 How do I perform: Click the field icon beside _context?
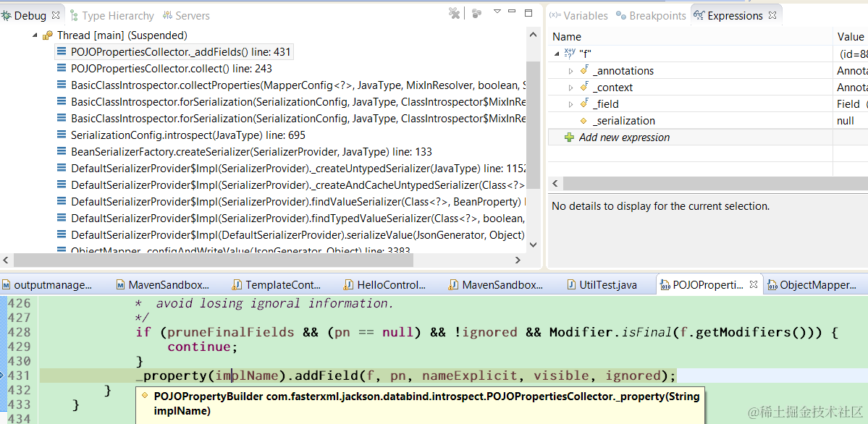click(x=583, y=87)
